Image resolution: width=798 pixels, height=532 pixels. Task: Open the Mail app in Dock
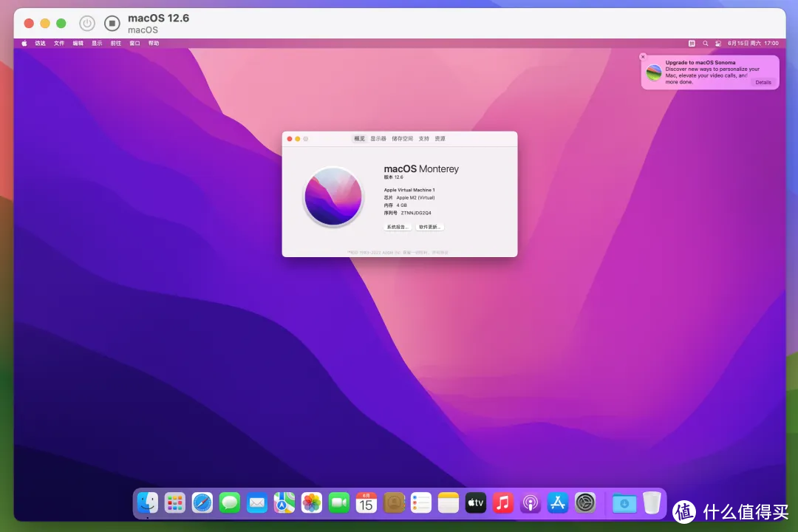point(257,503)
